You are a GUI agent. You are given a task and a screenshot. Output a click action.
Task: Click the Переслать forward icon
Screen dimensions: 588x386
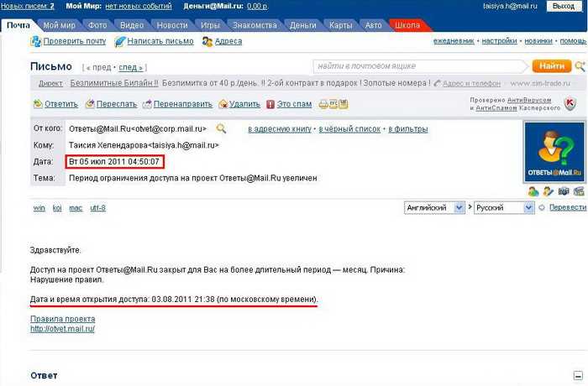90,104
